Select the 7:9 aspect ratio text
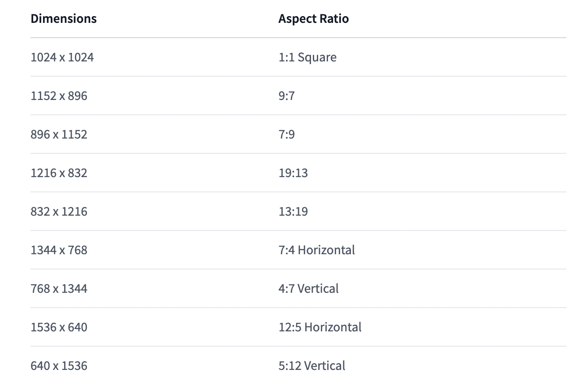The height and width of the screenshot is (378, 588). [287, 135]
